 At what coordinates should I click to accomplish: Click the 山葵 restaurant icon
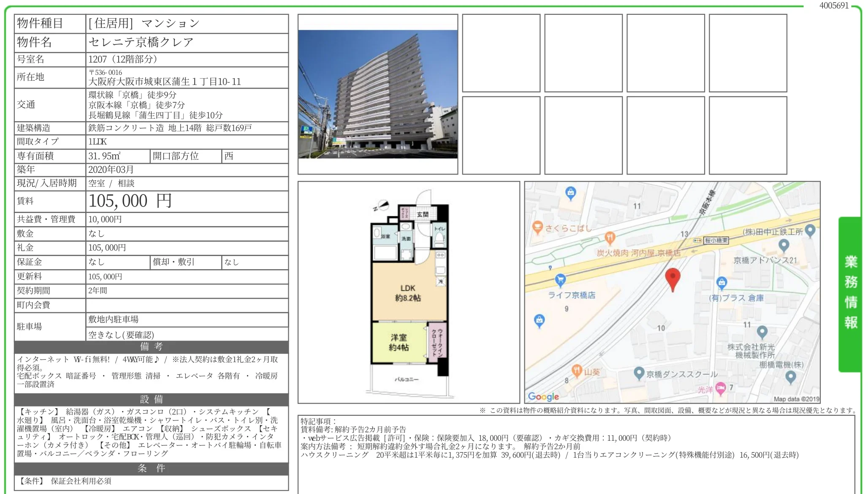(x=577, y=371)
